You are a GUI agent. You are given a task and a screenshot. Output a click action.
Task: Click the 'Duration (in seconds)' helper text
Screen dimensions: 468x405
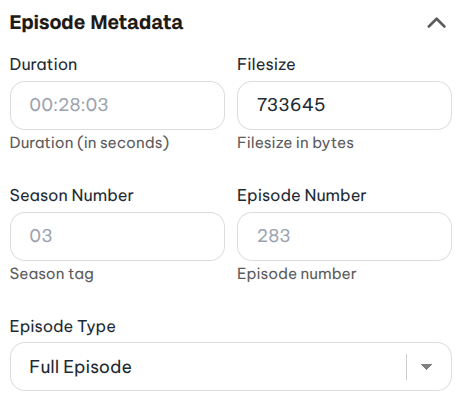(x=89, y=143)
